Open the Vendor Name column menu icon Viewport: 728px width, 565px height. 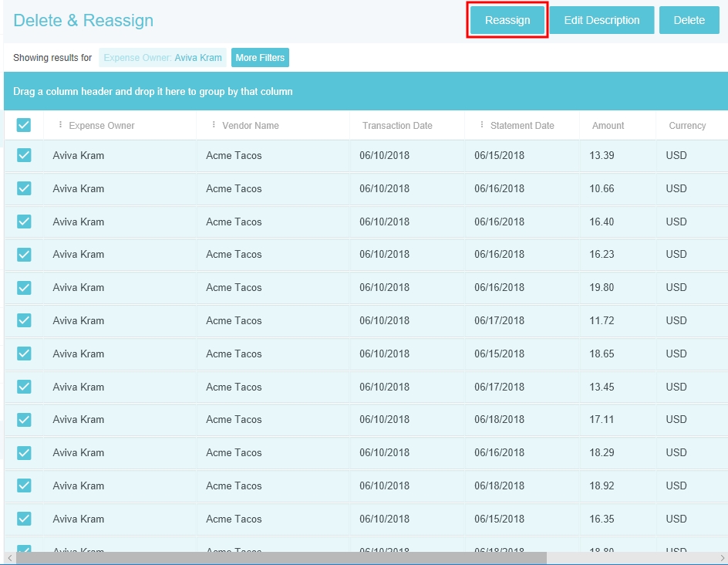point(214,125)
